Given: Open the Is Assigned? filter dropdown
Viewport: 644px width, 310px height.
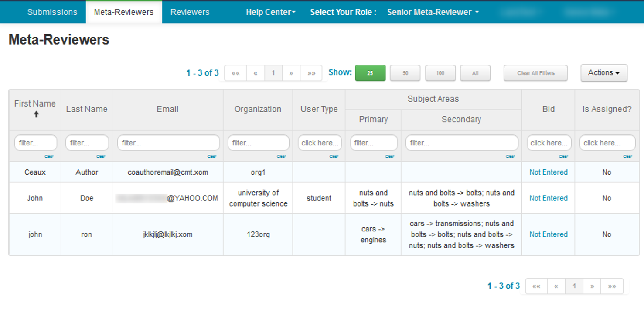Looking at the screenshot, I should 607,143.
